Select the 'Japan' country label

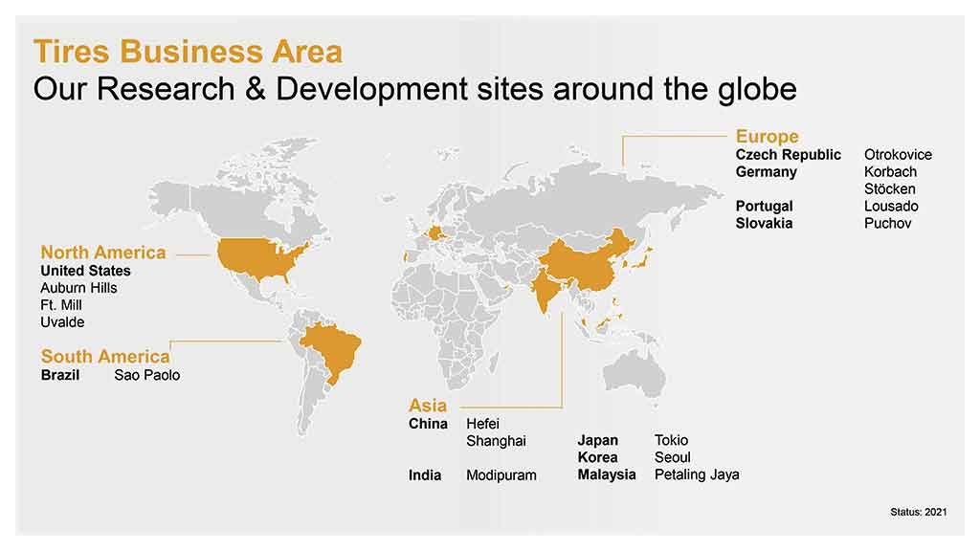(597, 440)
